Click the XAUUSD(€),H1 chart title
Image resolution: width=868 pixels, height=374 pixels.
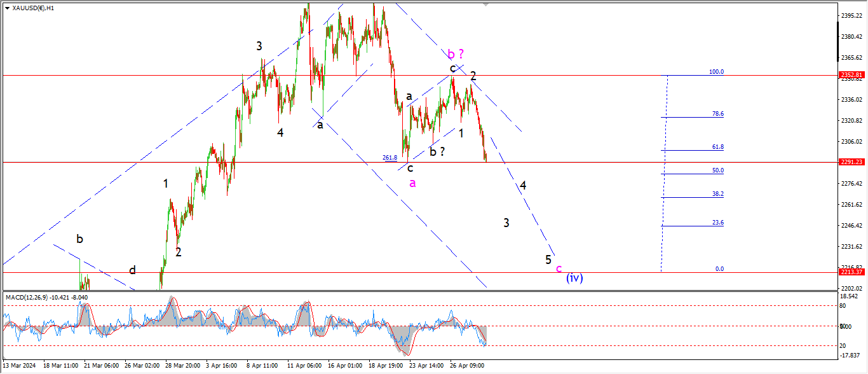click(33, 8)
